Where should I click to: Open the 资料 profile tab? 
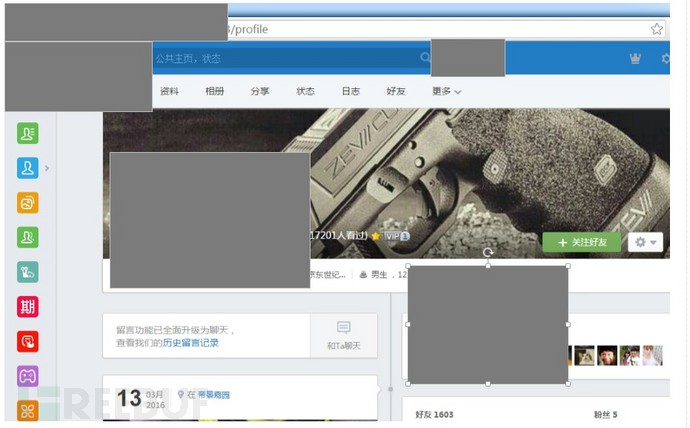(169, 91)
